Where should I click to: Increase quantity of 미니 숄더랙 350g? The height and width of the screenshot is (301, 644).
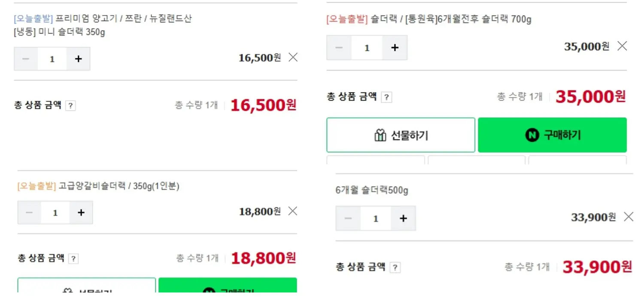coord(78,59)
